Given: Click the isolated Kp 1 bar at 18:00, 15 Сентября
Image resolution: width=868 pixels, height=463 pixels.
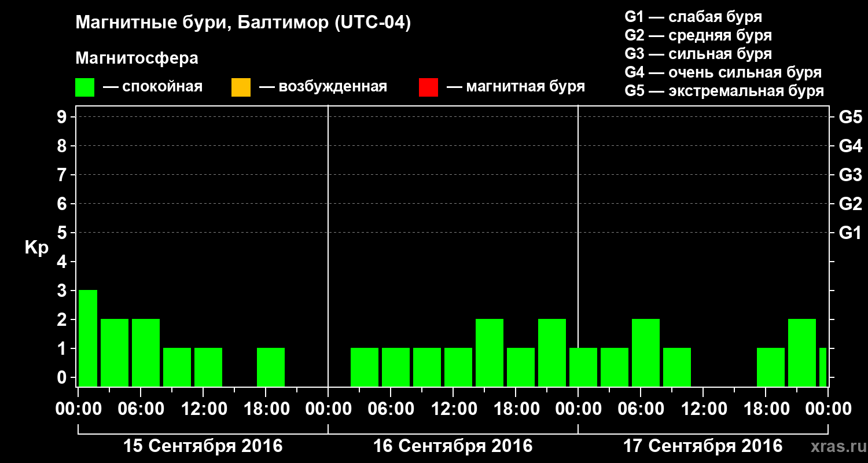Looking at the screenshot, I should [x=271, y=367].
